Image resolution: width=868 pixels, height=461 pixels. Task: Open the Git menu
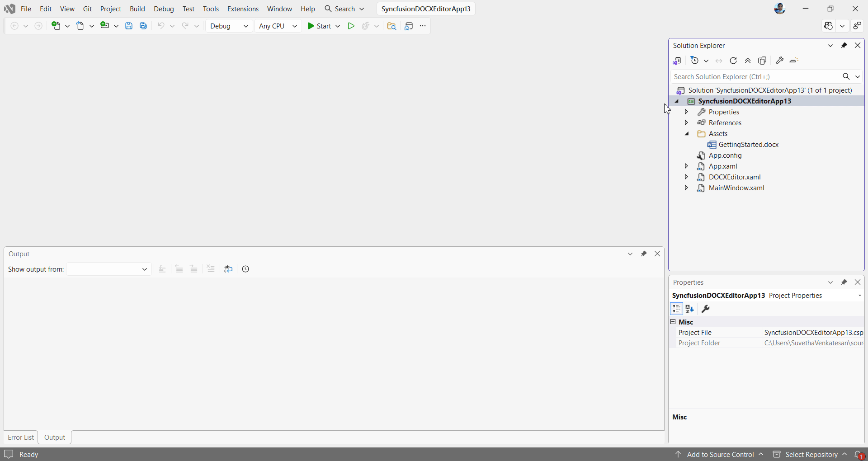click(x=88, y=9)
